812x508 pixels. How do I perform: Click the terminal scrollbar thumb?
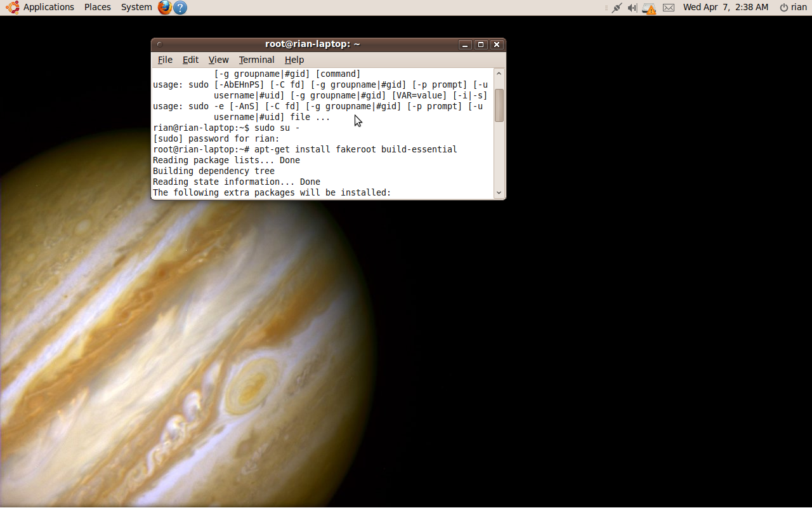[x=499, y=105]
